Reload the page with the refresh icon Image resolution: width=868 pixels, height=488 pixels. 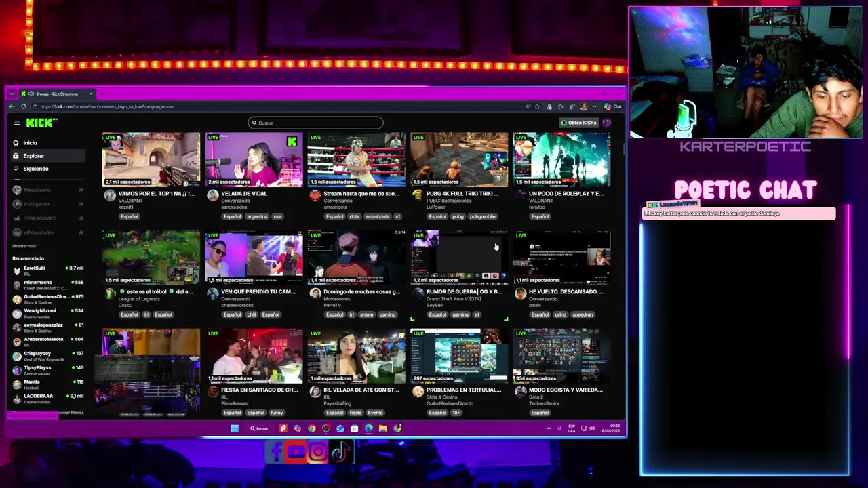pos(24,106)
